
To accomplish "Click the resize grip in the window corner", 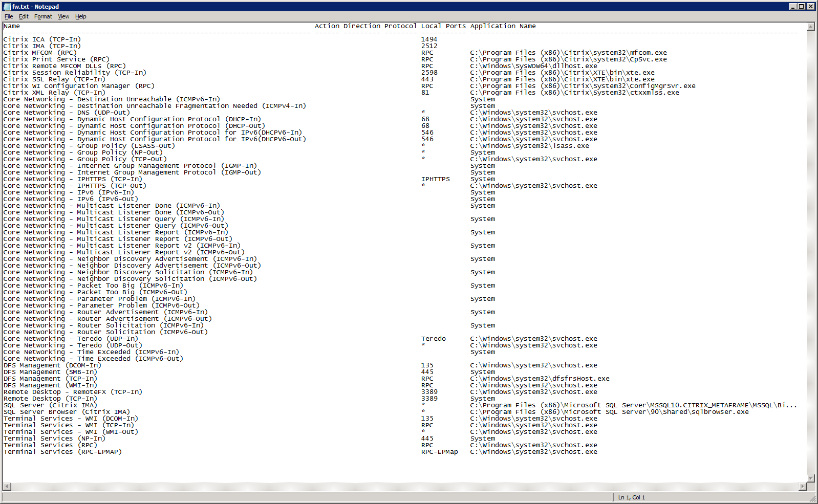I will pos(813,498).
